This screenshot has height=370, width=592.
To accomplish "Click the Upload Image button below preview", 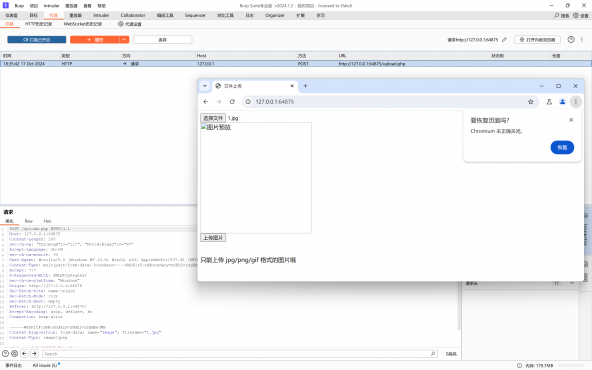I will click(x=213, y=237).
